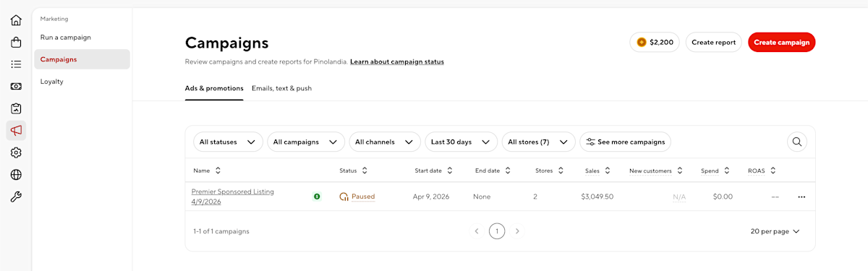This screenshot has width=868, height=271.
Task: Select the megaphone marketing icon
Action: 16,130
